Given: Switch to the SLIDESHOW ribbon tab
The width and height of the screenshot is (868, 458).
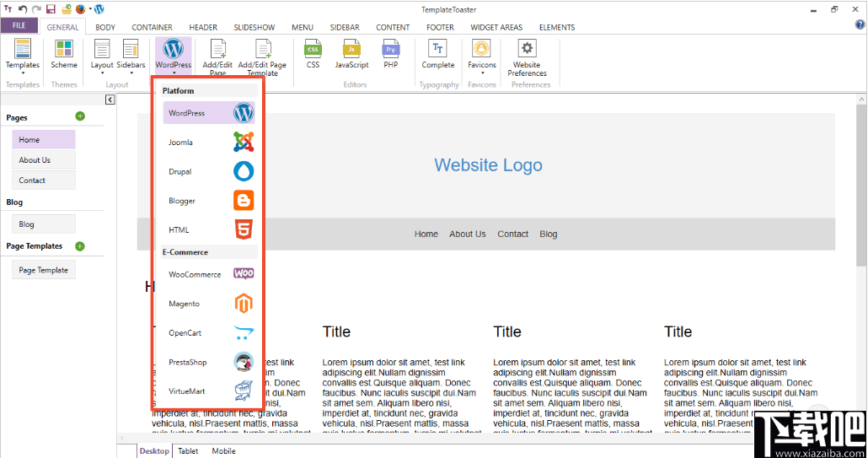Looking at the screenshot, I should 255,27.
